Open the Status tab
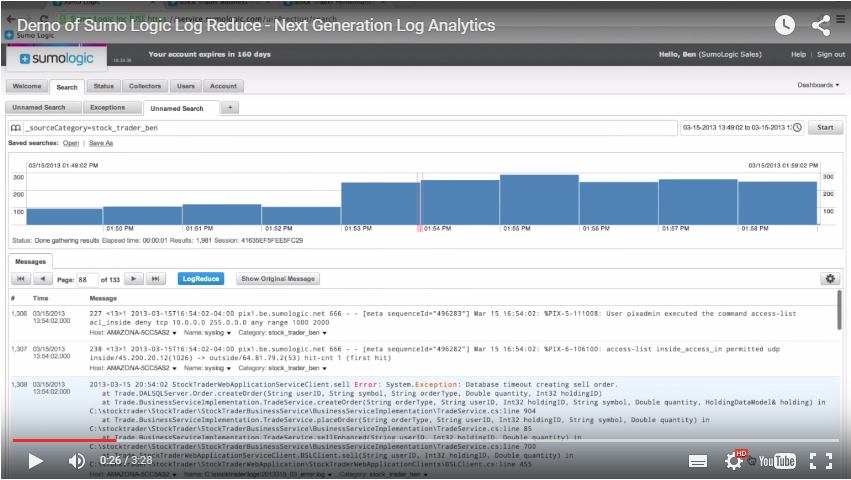851x480 pixels. click(104, 86)
